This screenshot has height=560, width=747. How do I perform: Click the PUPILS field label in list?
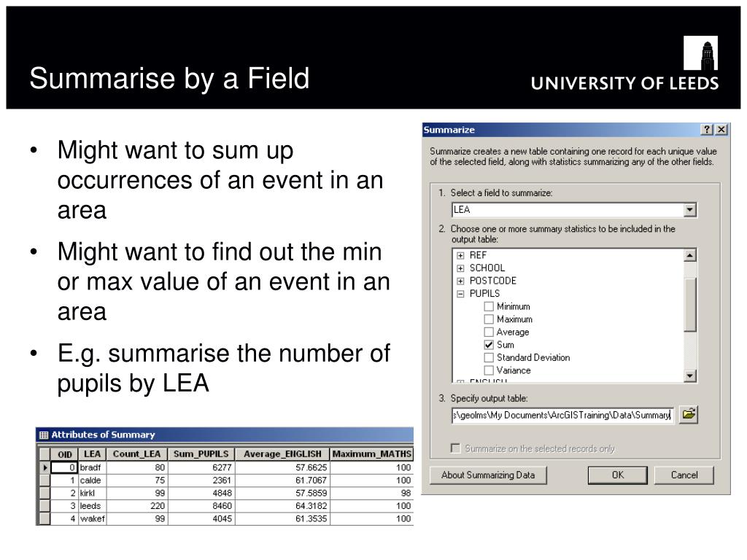484,293
